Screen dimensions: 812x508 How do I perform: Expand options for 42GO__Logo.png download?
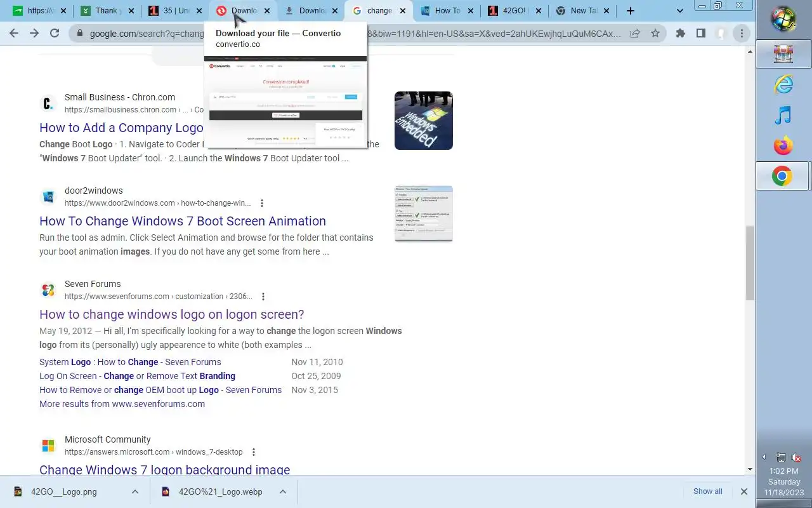(x=135, y=491)
